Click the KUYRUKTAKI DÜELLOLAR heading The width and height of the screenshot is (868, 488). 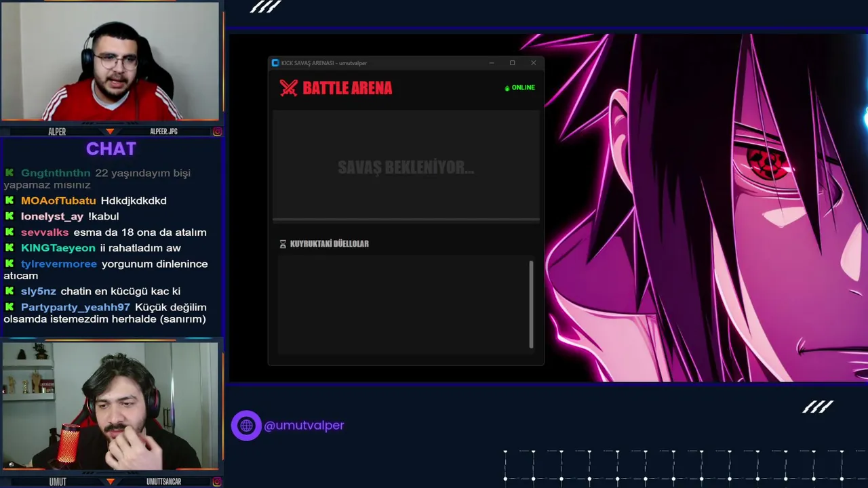pyautogui.click(x=330, y=244)
